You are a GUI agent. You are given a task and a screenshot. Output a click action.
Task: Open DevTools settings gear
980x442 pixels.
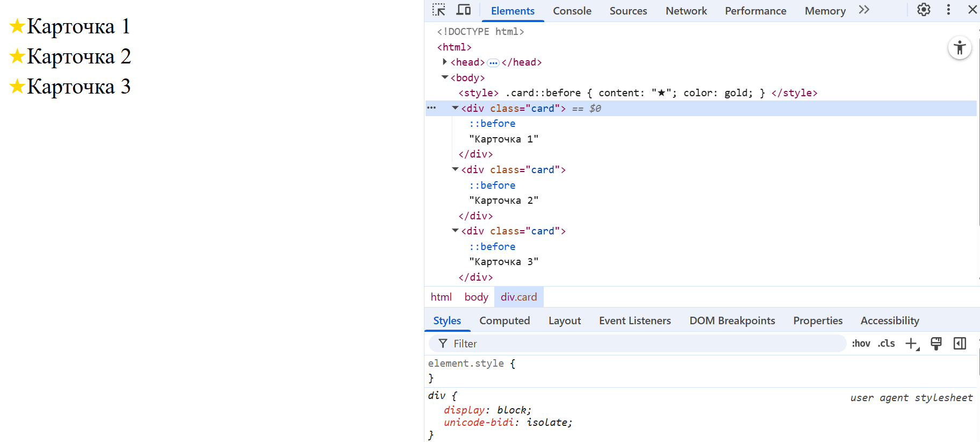coord(924,10)
